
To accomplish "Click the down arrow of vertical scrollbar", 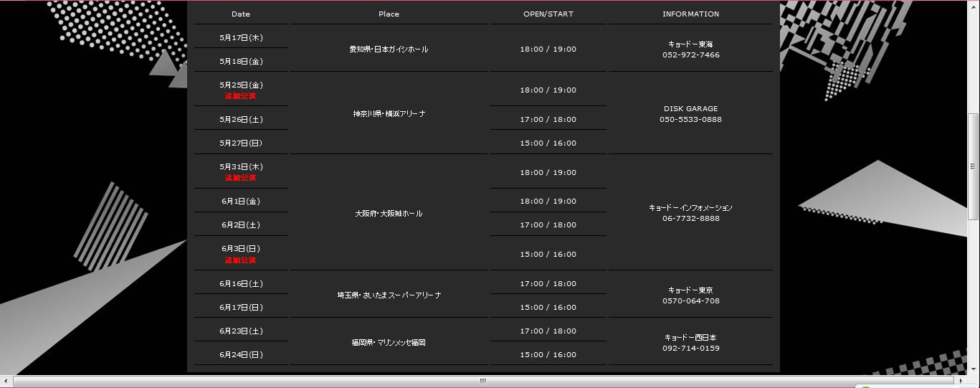I will pos(974,369).
